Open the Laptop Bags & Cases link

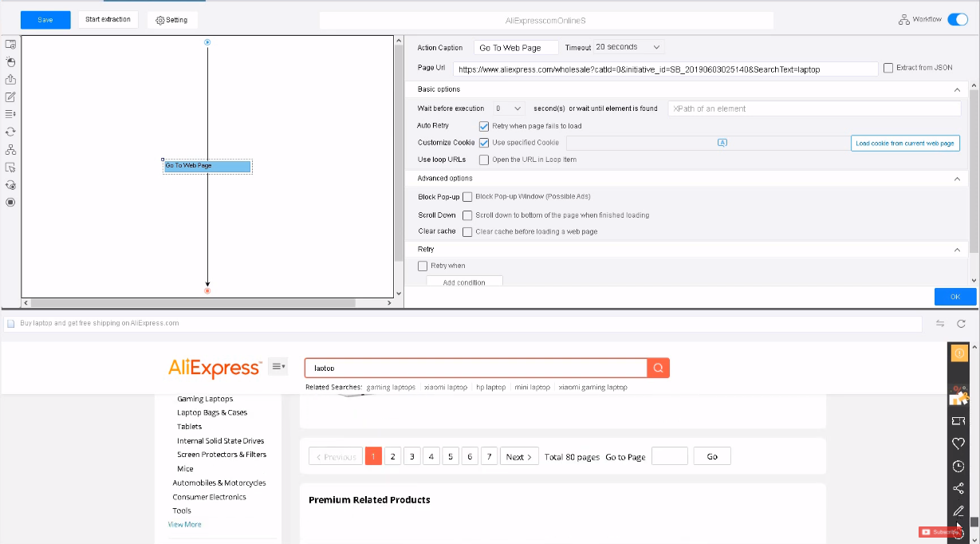coord(212,412)
